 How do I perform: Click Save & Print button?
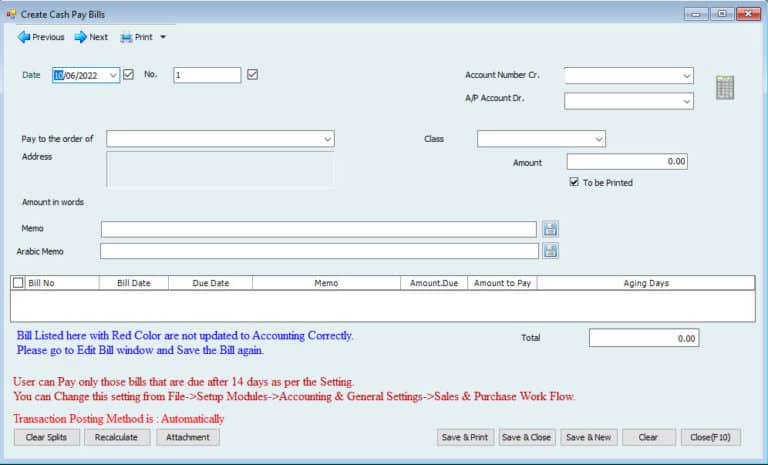click(x=465, y=437)
